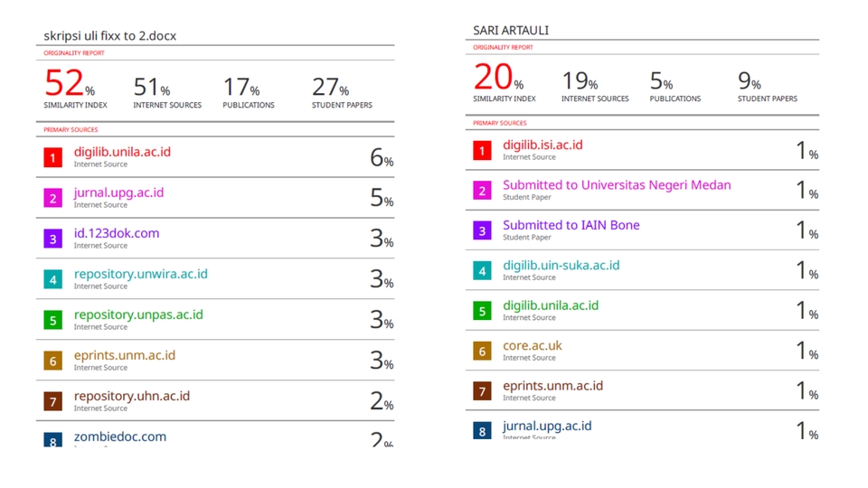The height and width of the screenshot is (488, 868).
Task: Click the red number 1 badge beside digilib.isi.ac.id
Action: (482, 150)
